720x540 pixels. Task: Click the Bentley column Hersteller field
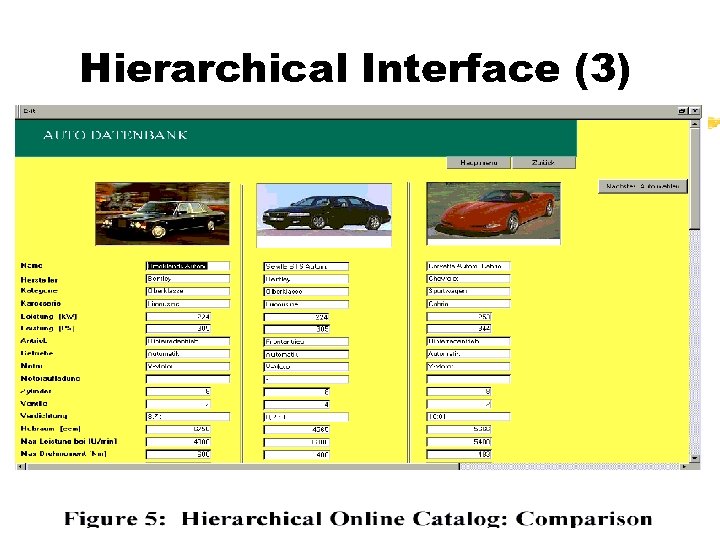188,279
